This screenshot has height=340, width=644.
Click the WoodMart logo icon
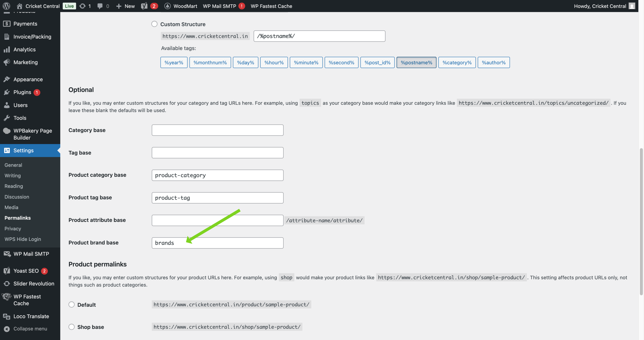167,6
